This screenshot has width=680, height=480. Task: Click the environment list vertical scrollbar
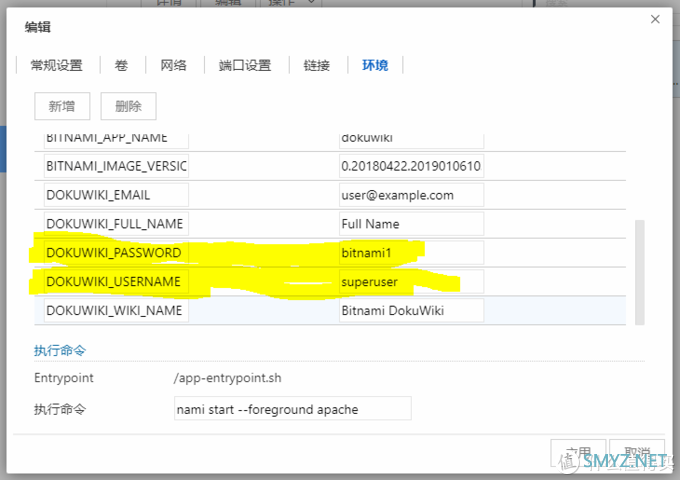[640, 270]
